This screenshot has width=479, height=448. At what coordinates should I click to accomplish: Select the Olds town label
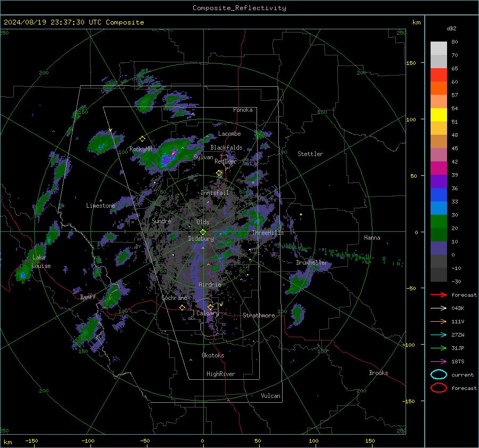coord(203,222)
